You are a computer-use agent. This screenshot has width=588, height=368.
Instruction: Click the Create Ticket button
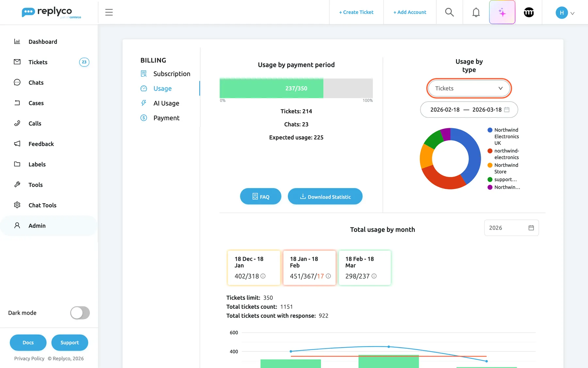356,12
